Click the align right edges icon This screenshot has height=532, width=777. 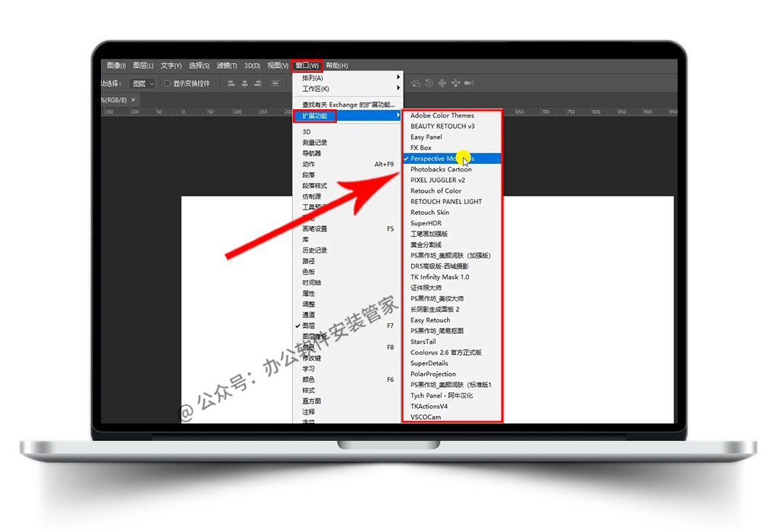click(x=257, y=83)
